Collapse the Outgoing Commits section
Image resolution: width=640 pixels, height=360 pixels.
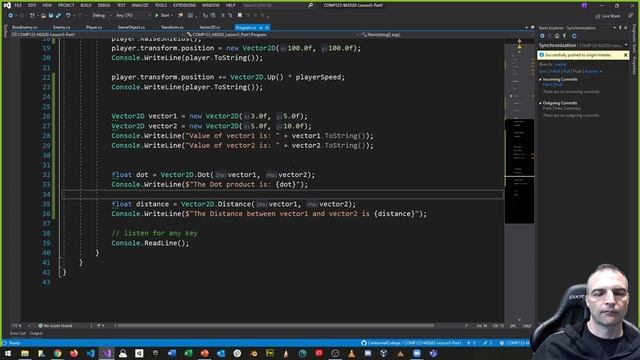coord(540,103)
